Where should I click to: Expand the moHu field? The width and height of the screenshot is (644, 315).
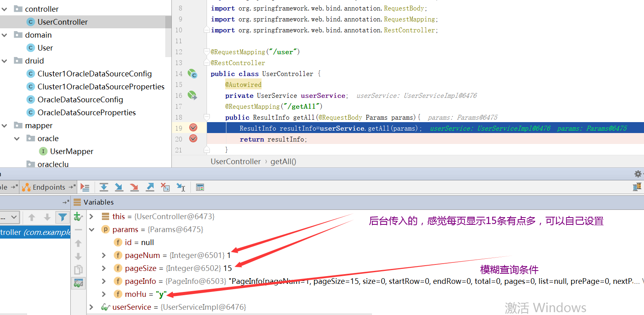104,294
